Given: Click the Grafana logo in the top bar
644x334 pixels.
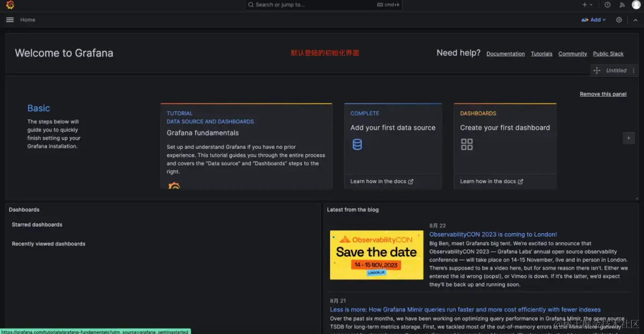Looking at the screenshot, I should click(10, 5).
